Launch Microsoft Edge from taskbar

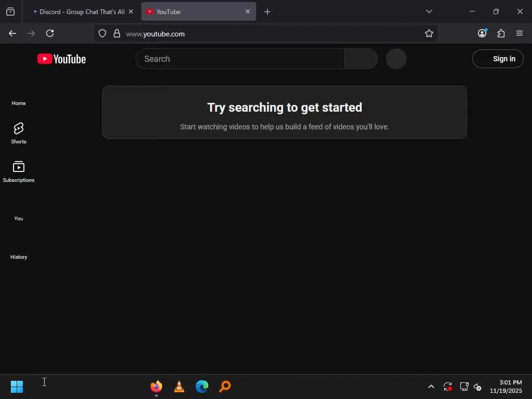click(202, 387)
